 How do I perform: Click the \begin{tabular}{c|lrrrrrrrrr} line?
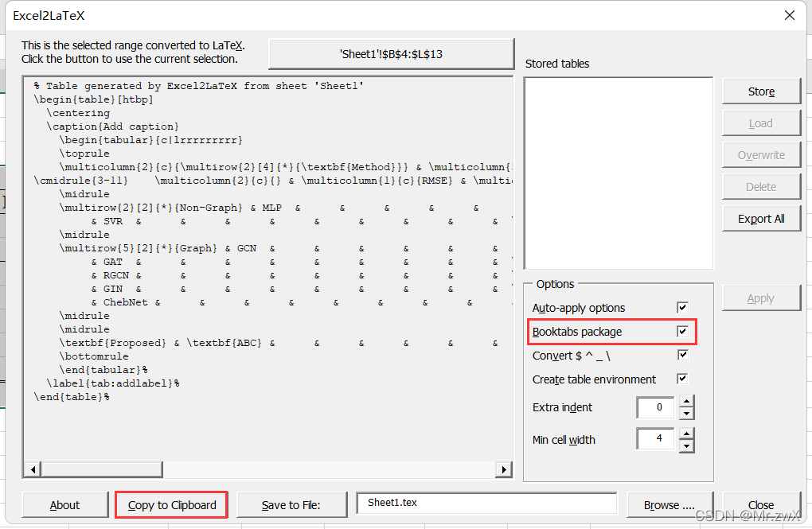[x=150, y=140]
